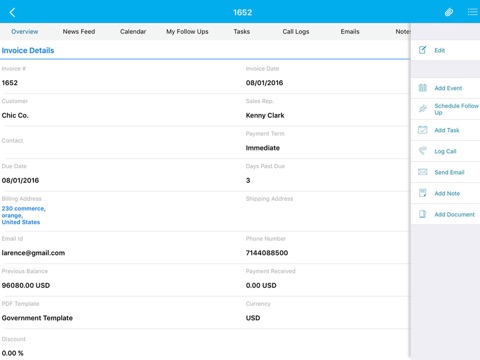Choose Edit in the side menu
This screenshot has height=360, width=480.
point(445,50)
